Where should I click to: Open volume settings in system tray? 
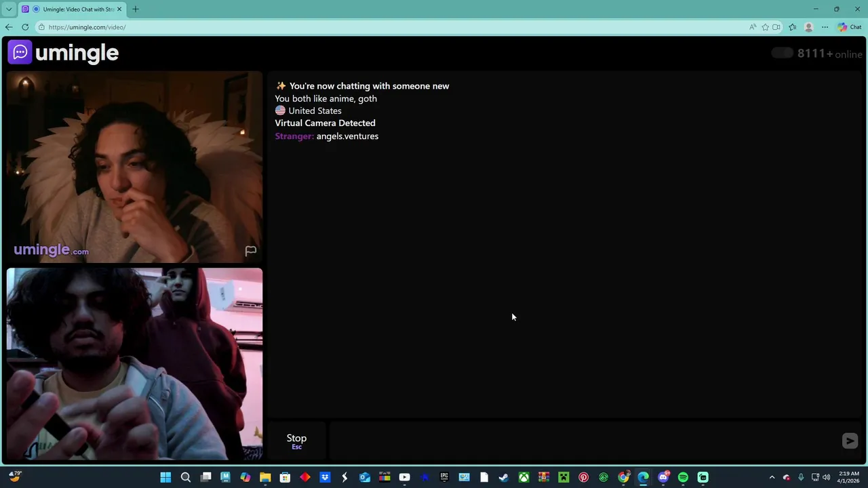(x=826, y=477)
